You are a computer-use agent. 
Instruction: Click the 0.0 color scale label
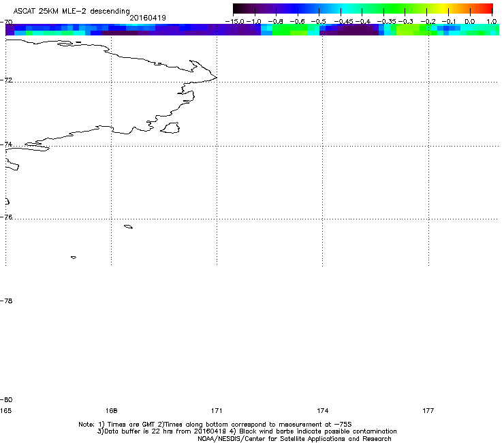coord(470,22)
